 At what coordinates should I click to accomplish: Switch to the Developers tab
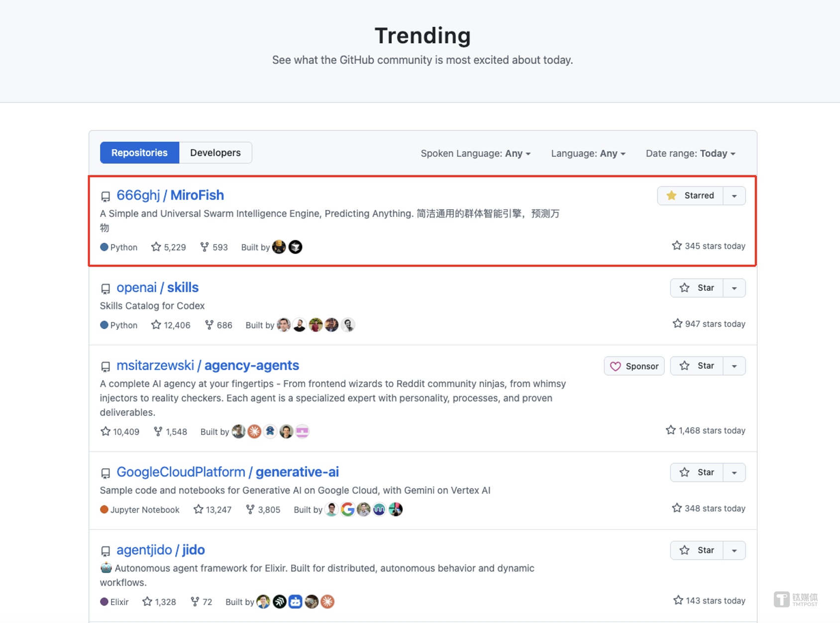pyautogui.click(x=215, y=152)
